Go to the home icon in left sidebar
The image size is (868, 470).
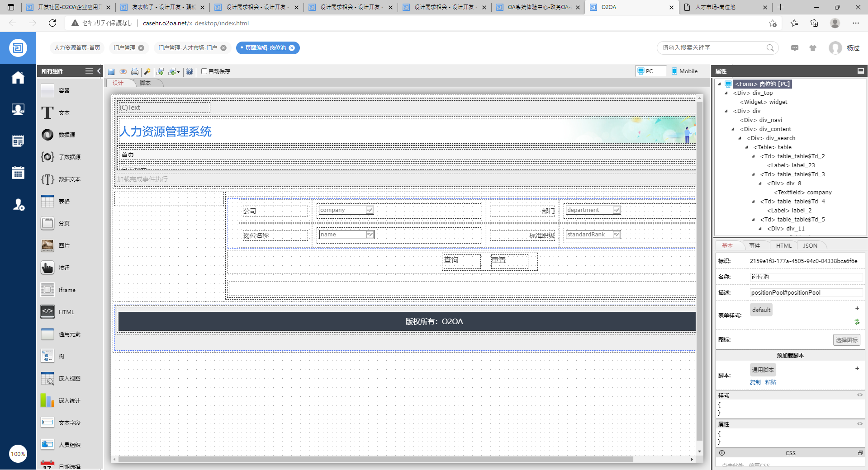coord(18,78)
